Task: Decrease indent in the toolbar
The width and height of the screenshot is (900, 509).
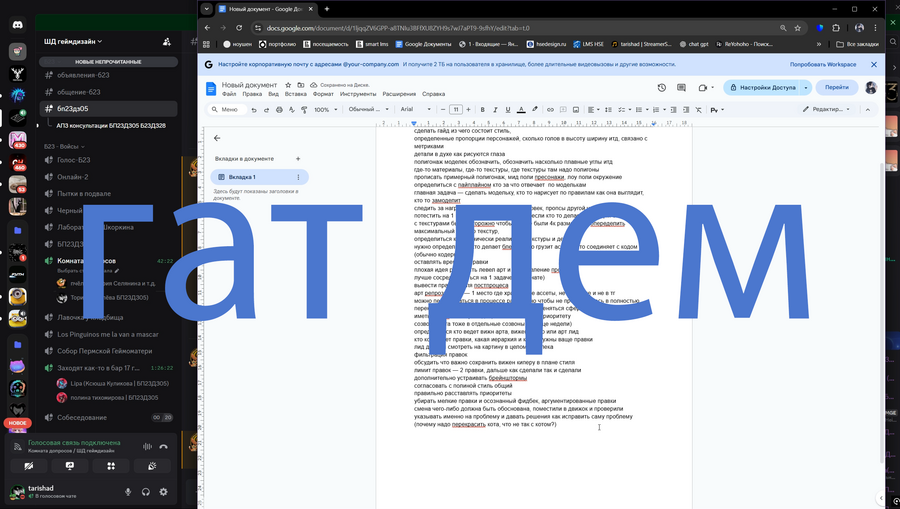Action: 673,110
